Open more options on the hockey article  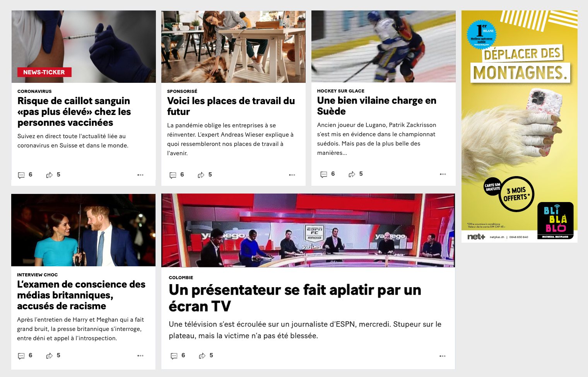(443, 174)
